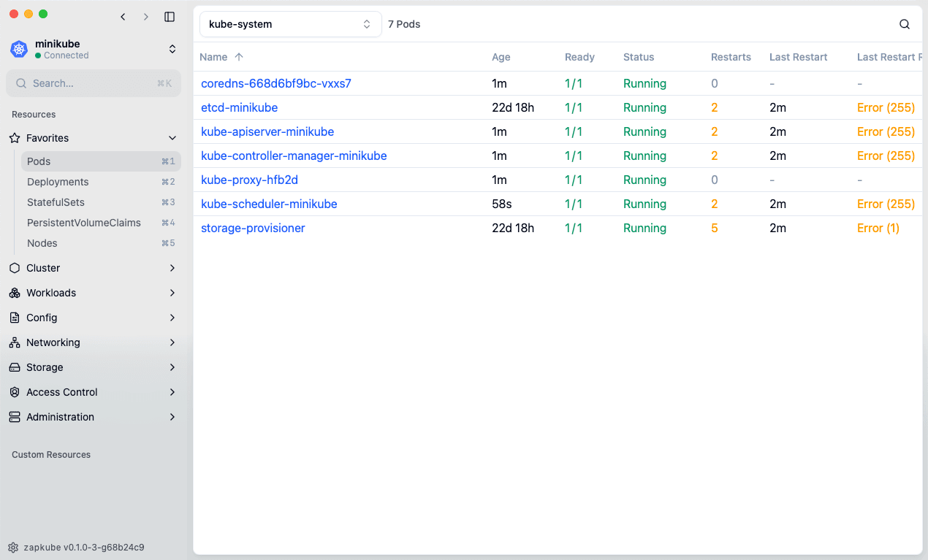Expand the Networking section chevron
The height and width of the screenshot is (560, 928).
172,342
